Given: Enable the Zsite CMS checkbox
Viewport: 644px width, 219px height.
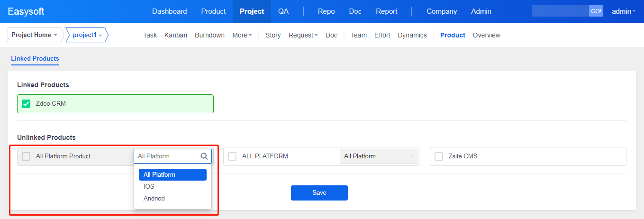Looking at the screenshot, I should [x=439, y=156].
